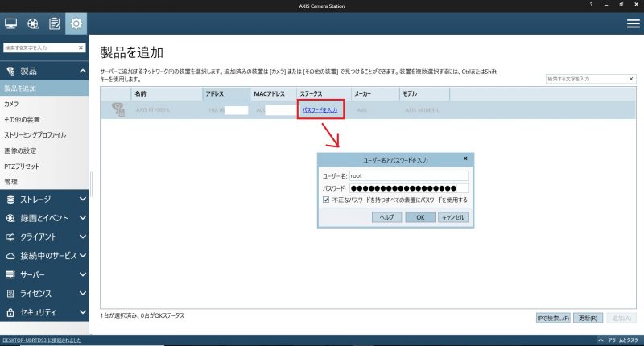This screenshot has width=644, height=346.
Task: Close the username and password dialog
Action: (x=465, y=159)
